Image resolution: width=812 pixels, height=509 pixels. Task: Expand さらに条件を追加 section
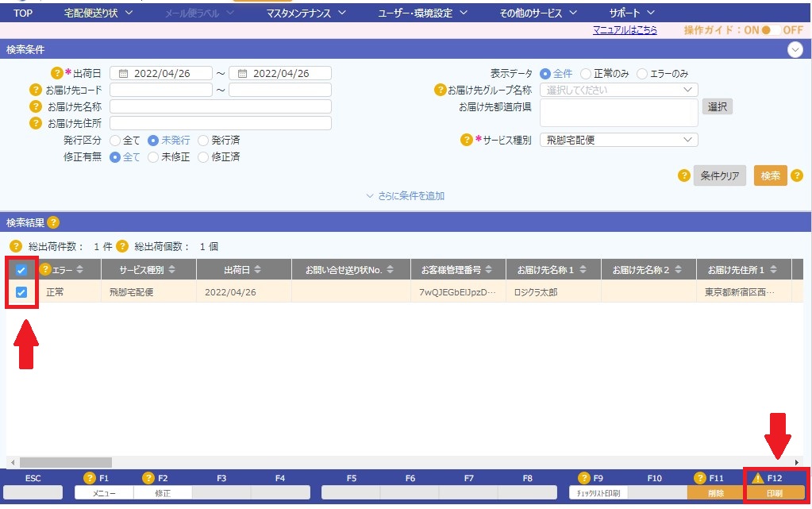point(405,195)
